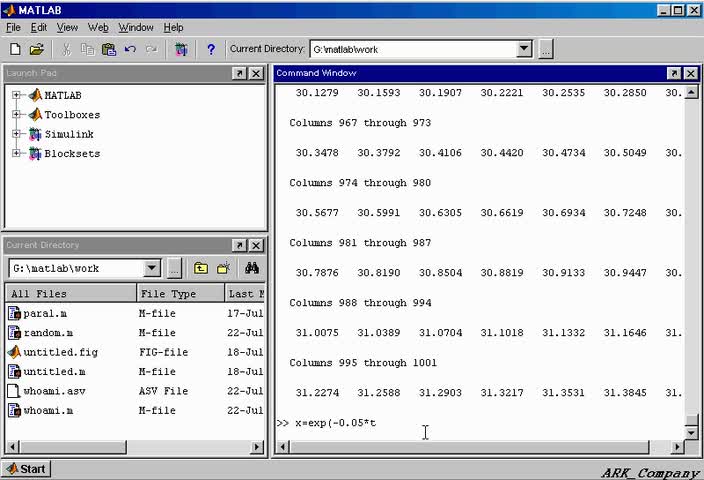Open the G:\matlab\work panel path dropdown
Screen dimensions: 704x480
point(152,269)
